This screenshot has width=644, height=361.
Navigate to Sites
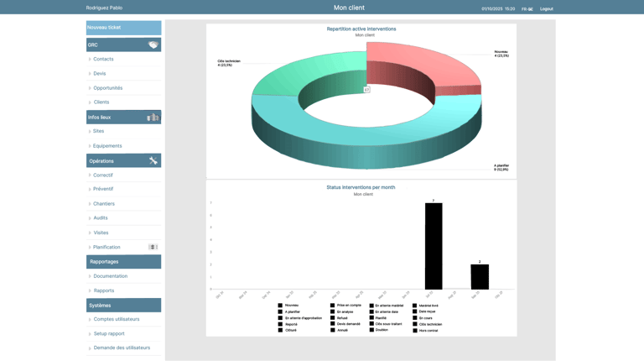98,131
